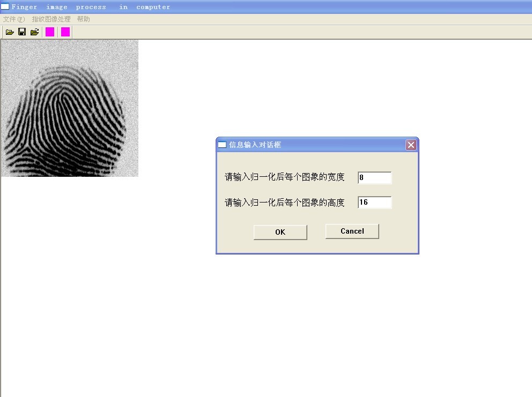Open the 帮助 menu
Screen dimensions: 532x397
(83, 19)
